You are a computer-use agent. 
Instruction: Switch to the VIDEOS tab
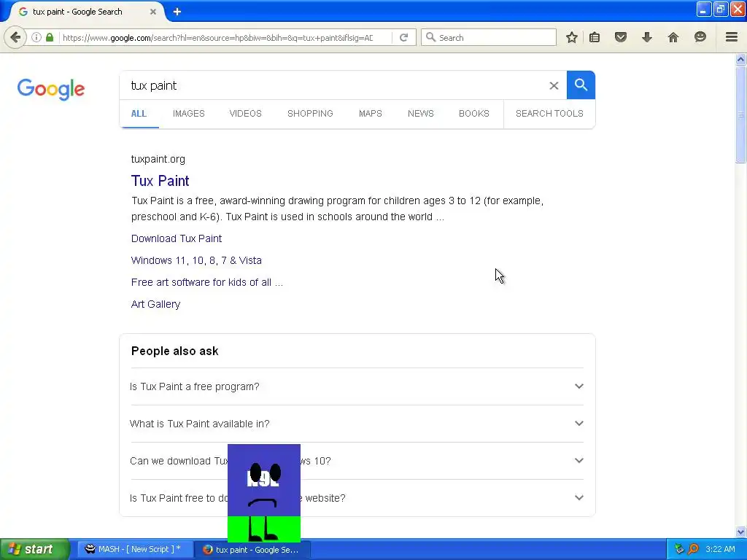pyautogui.click(x=245, y=113)
